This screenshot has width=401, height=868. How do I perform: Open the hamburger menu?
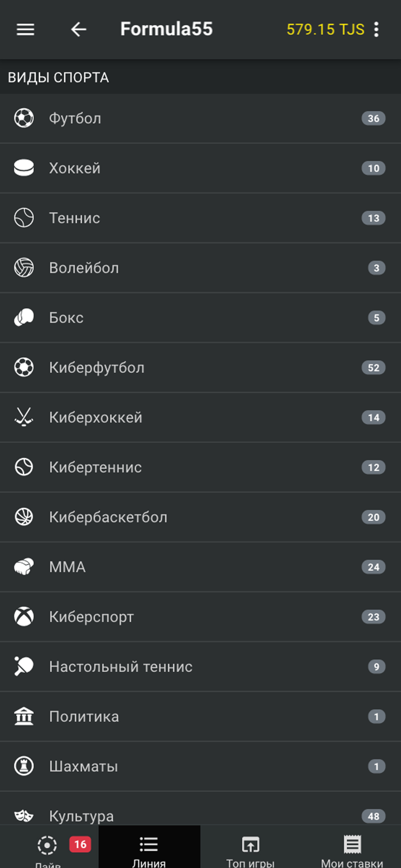click(x=25, y=30)
